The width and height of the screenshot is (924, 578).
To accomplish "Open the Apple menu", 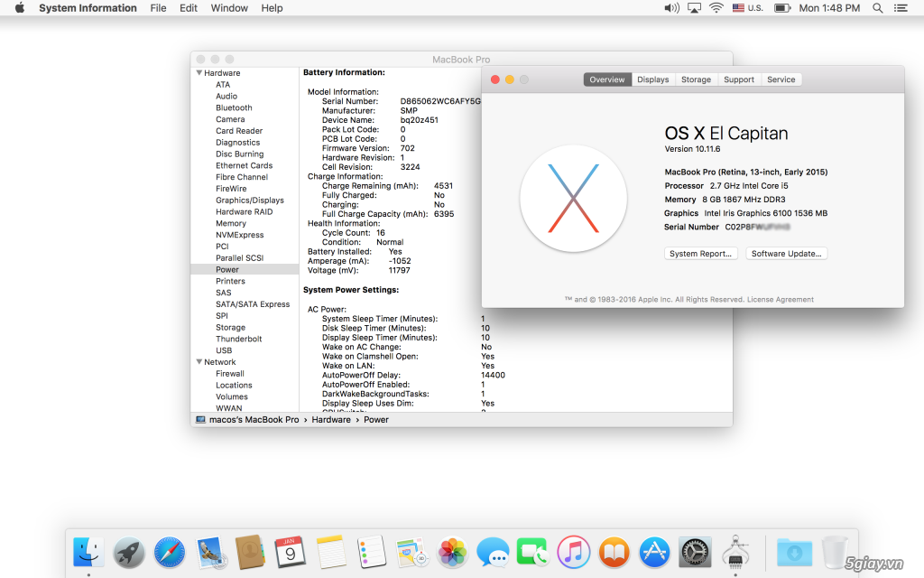I will (x=20, y=8).
